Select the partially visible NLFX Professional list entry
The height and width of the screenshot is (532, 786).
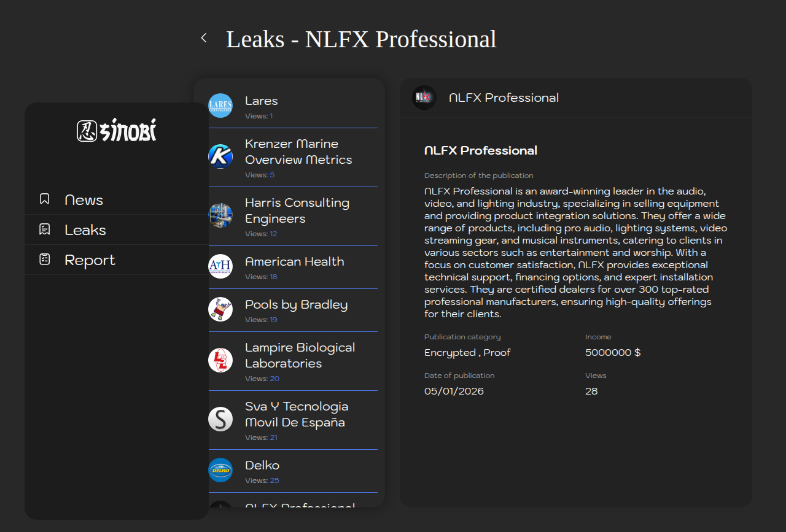[x=300, y=504]
